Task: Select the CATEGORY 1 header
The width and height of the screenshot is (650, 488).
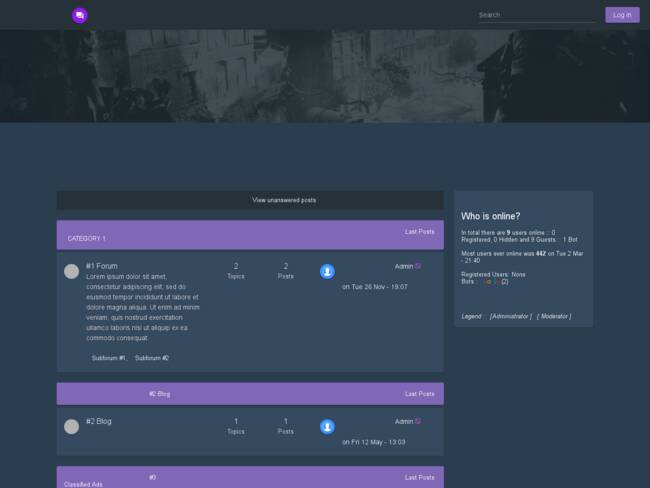Action: pos(86,239)
